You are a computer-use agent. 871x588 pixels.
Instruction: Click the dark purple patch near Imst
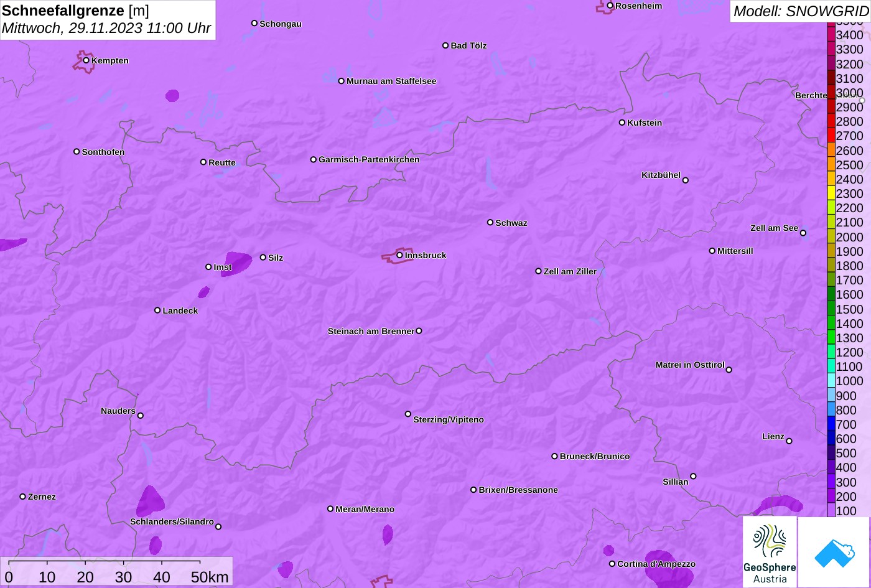pos(237,263)
